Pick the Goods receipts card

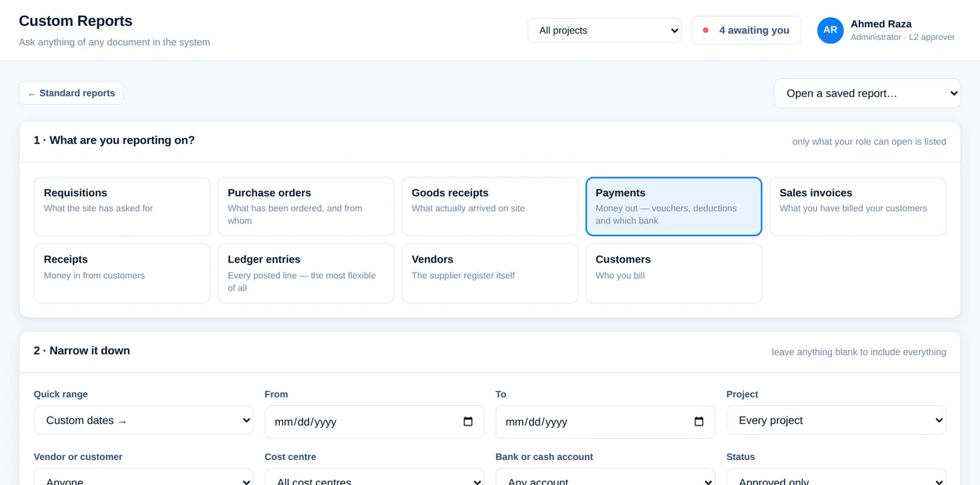pos(490,206)
